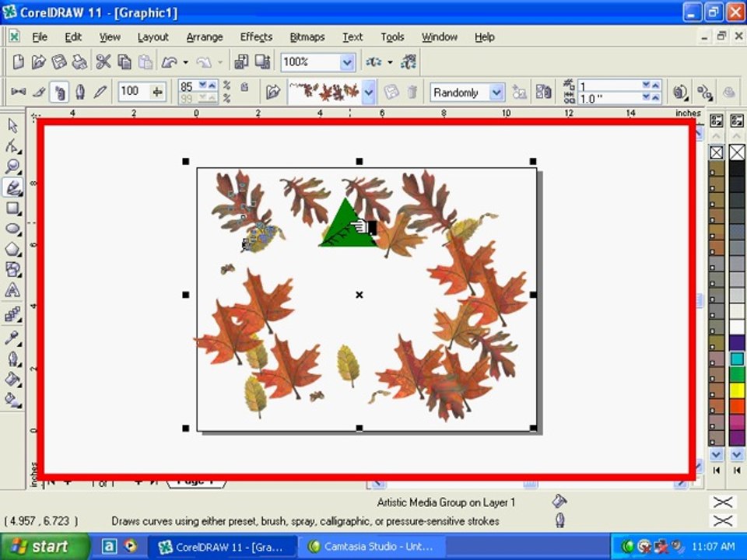The width and height of the screenshot is (747, 560).
Task: Increase the 85 spray size value
Action: point(212,86)
